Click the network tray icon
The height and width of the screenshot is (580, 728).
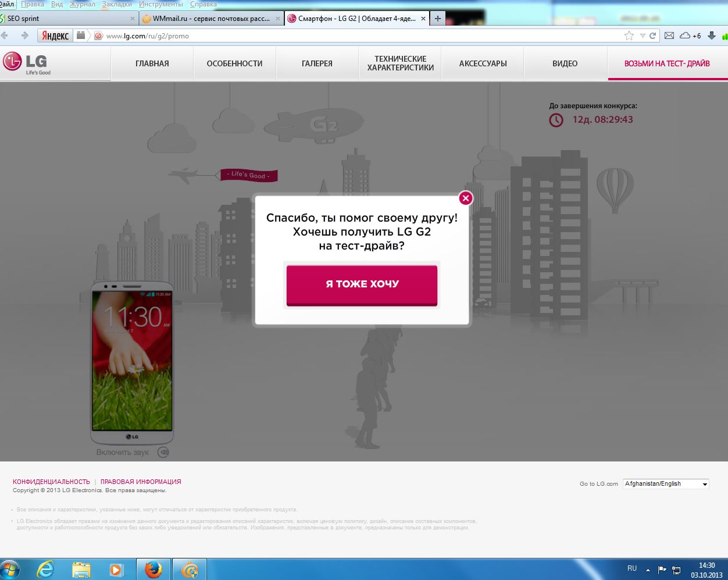tap(676, 570)
